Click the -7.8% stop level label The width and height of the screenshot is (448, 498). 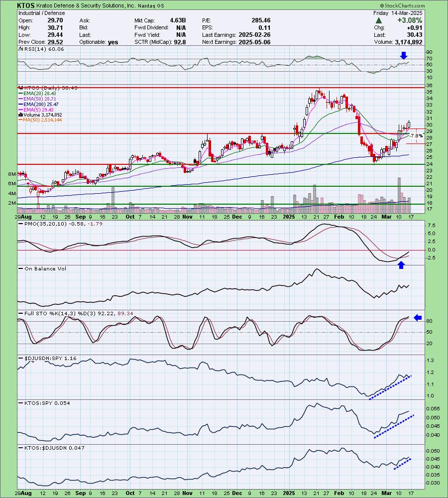click(416, 136)
